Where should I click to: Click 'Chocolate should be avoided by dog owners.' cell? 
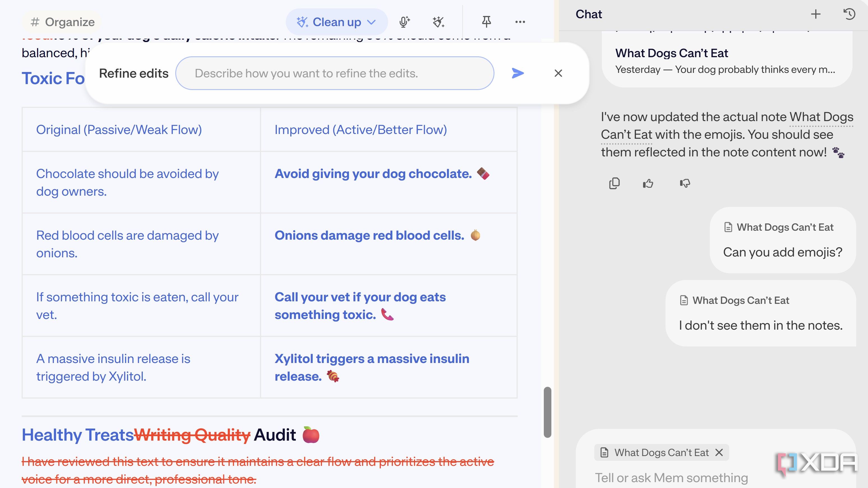(141, 182)
